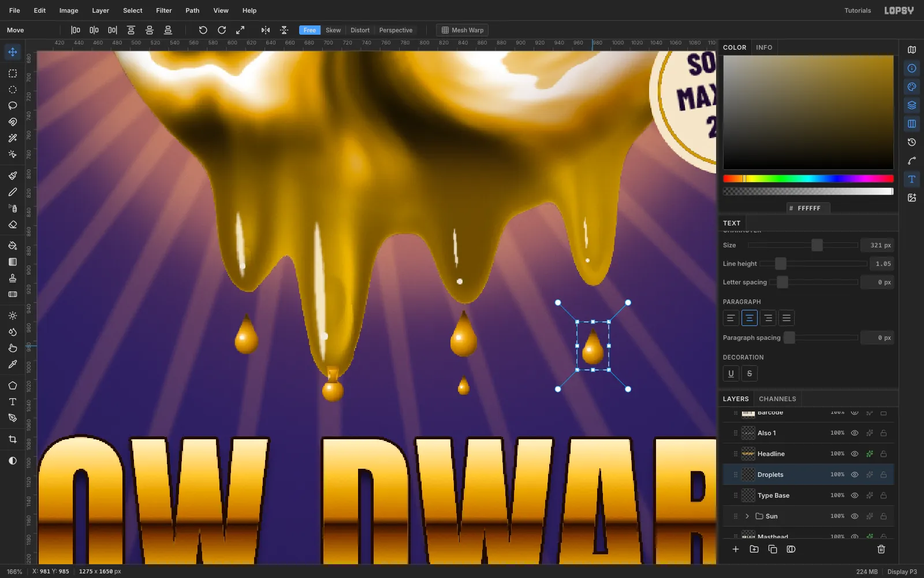The width and height of the screenshot is (924, 578).
Task: Switch to the Channels tab
Action: (777, 399)
